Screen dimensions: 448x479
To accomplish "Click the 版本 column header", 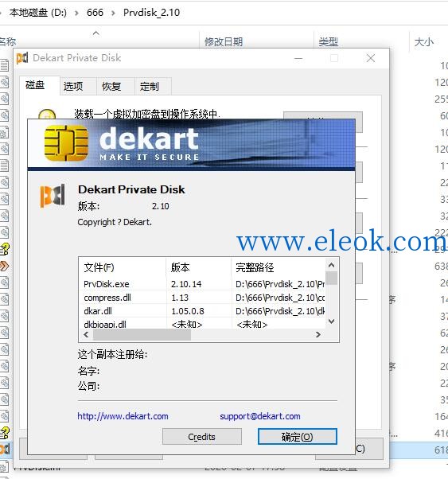I will (198, 267).
